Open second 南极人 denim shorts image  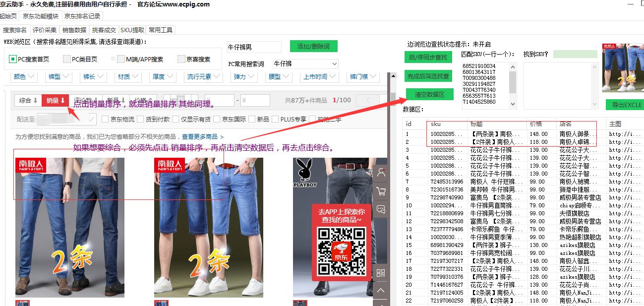(x=209, y=228)
